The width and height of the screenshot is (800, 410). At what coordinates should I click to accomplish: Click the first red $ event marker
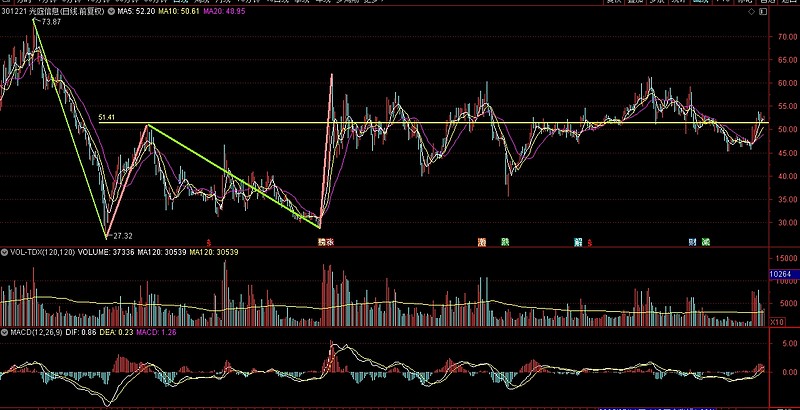(208, 243)
